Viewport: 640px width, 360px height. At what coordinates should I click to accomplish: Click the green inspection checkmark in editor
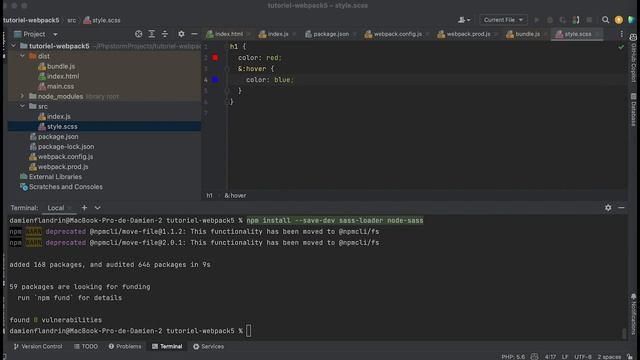pos(621,47)
